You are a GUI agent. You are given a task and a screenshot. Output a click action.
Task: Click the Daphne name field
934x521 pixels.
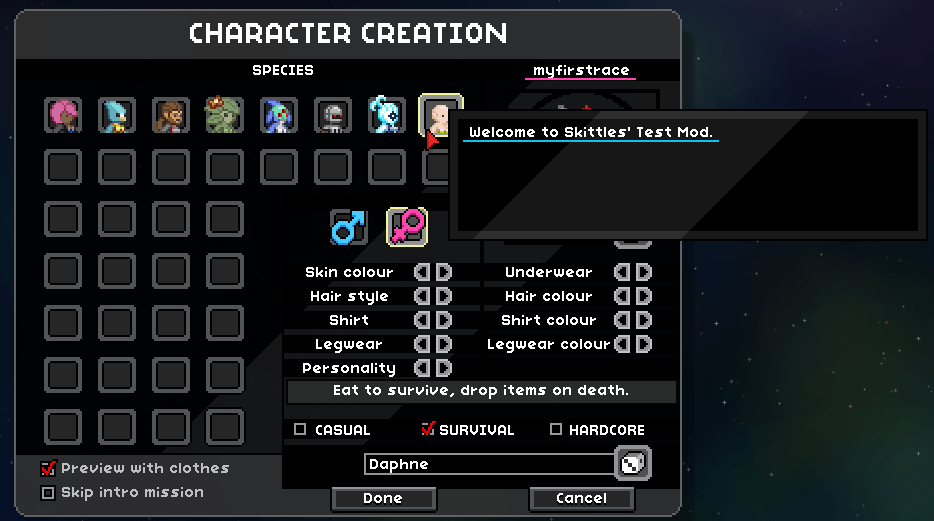pyautogui.click(x=489, y=464)
